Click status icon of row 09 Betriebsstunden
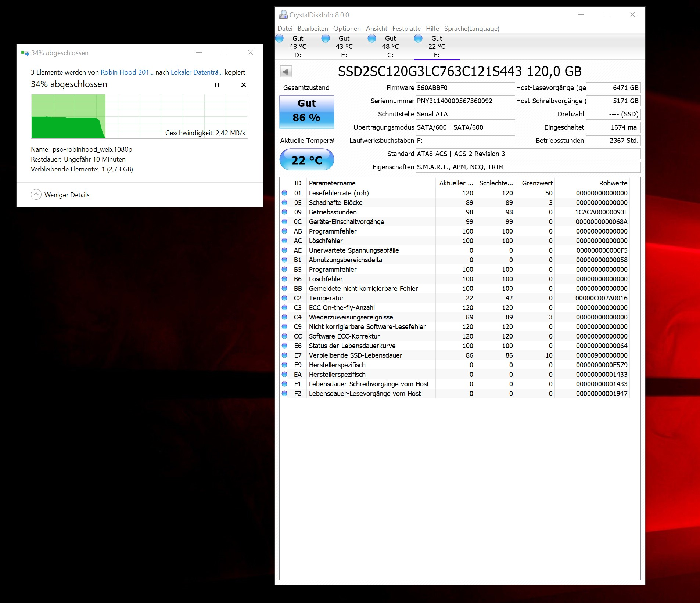The image size is (700, 603). (x=284, y=212)
